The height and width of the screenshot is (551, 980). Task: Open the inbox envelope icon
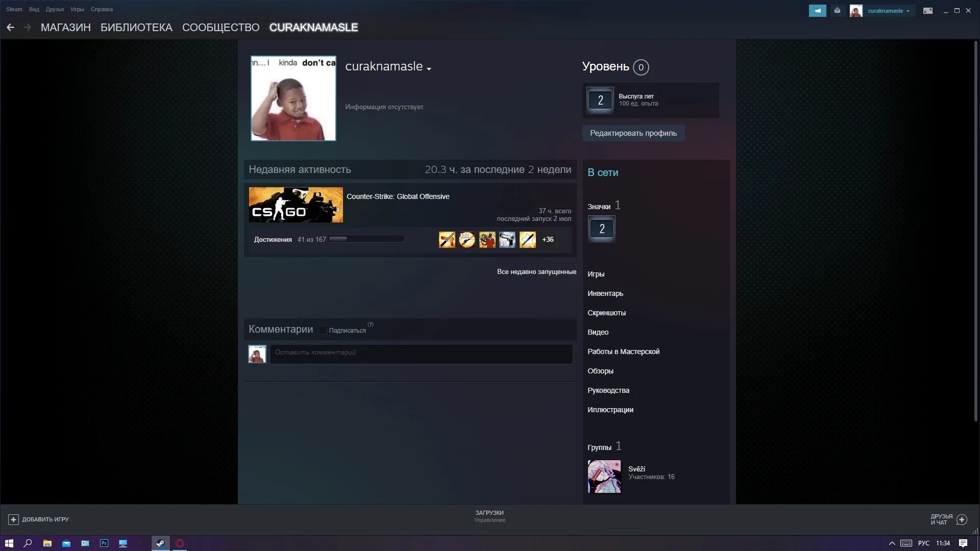837,11
